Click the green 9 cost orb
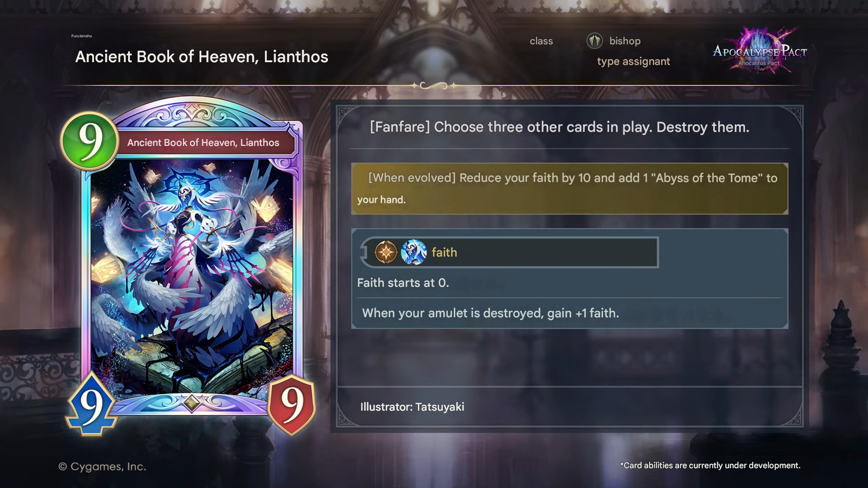The width and height of the screenshot is (868, 488). [89, 140]
